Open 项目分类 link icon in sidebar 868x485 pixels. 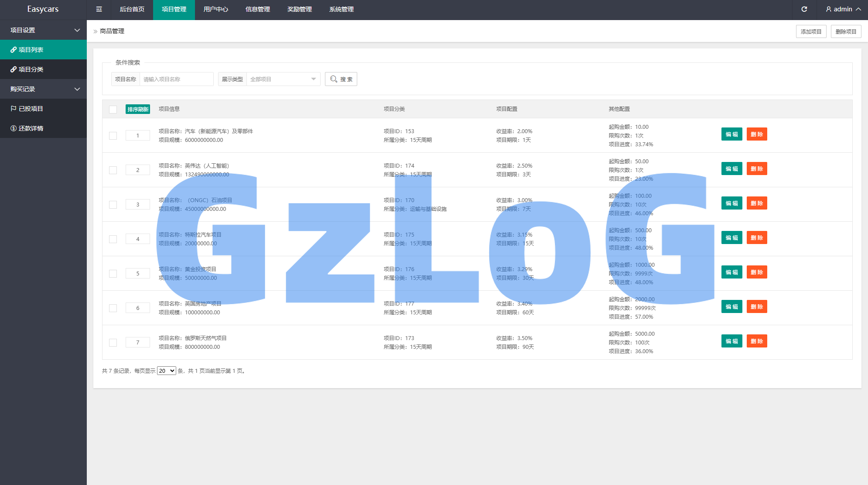click(x=14, y=69)
